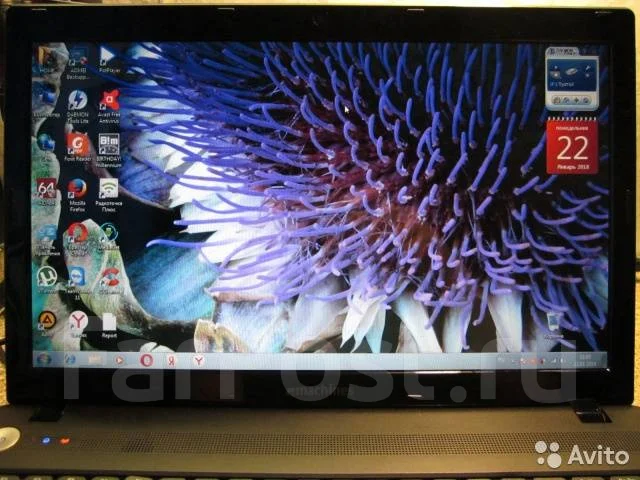This screenshot has height=480, width=640.
Task: Launch uTorrent from the desktop
Action: [x=47, y=280]
